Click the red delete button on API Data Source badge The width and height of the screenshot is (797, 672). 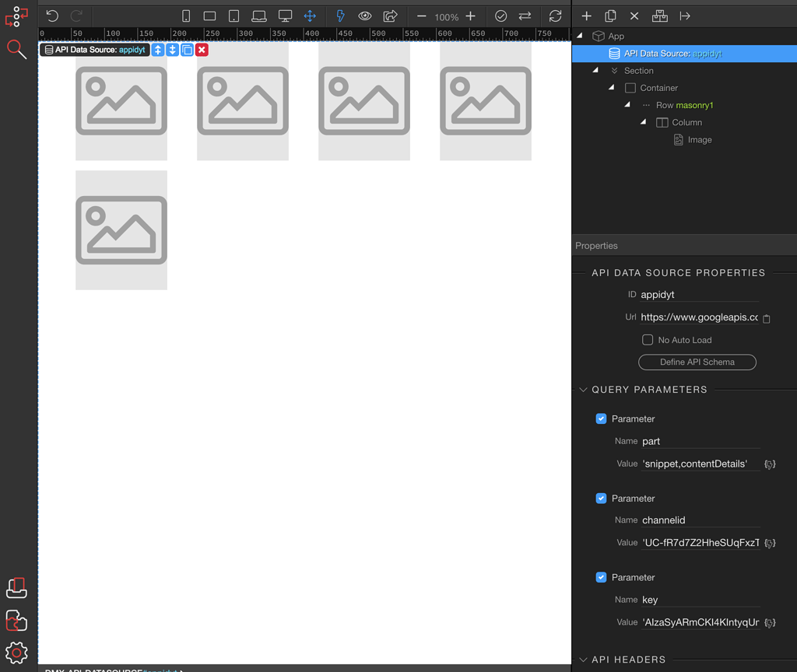click(x=202, y=50)
